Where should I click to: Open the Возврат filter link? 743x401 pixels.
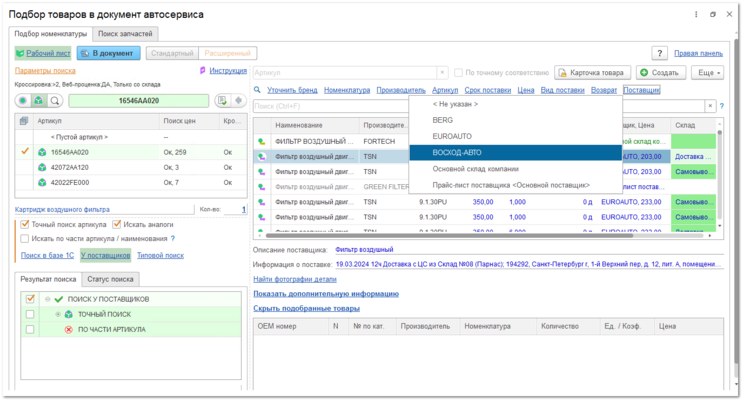(604, 90)
